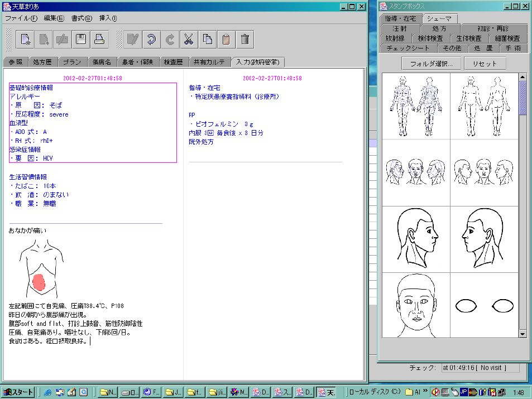This screenshot has height=399, width=532.
Task: Click the printer icon in toolbar
Action: coord(99,39)
